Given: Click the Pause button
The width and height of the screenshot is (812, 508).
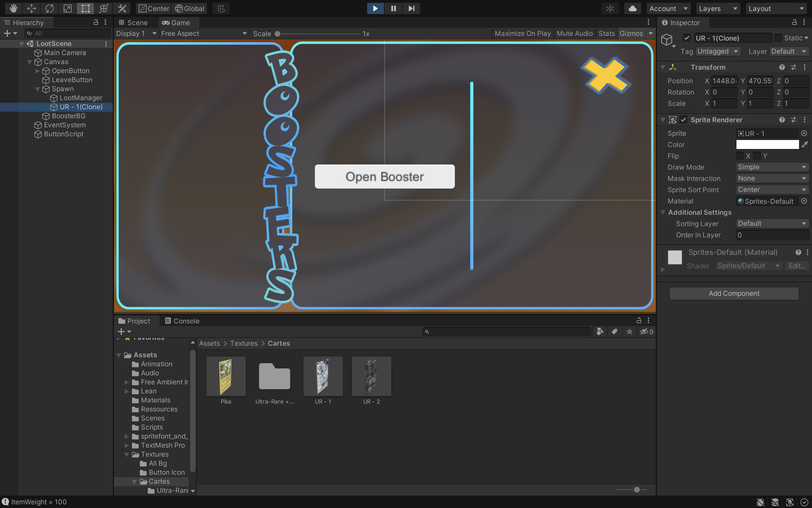Looking at the screenshot, I should point(393,8).
